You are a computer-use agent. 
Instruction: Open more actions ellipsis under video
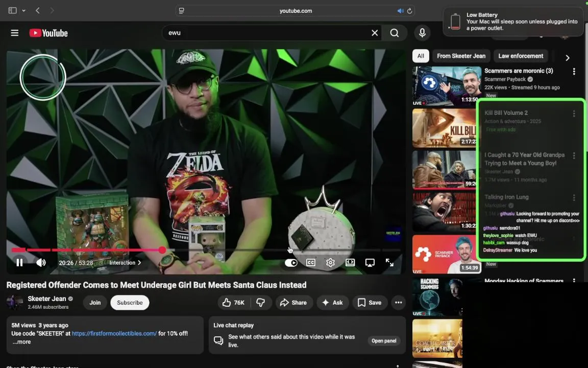click(398, 302)
